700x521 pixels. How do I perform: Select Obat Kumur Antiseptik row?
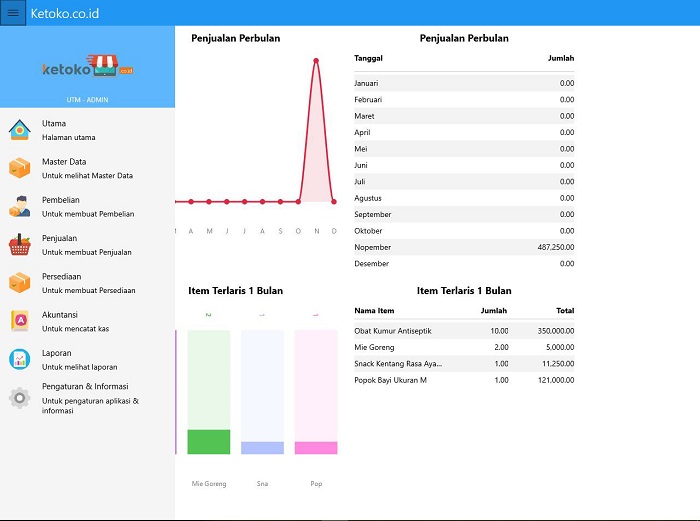464,330
